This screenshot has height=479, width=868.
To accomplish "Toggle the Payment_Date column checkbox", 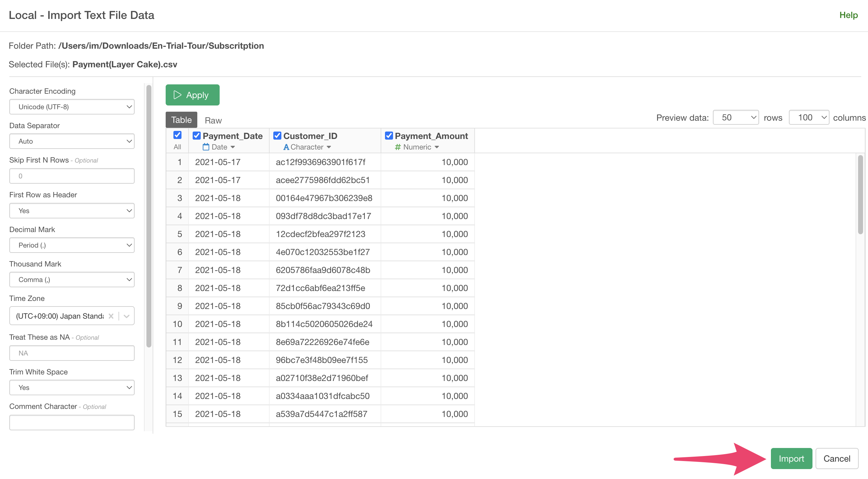I will point(196,136).
